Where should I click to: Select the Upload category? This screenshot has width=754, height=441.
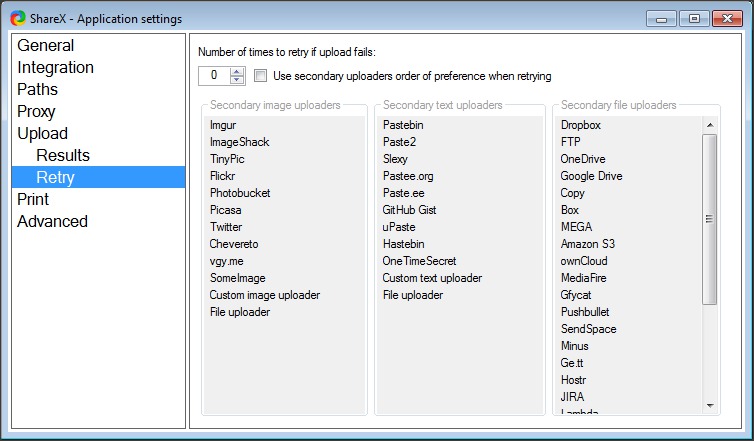pos(42,133)
